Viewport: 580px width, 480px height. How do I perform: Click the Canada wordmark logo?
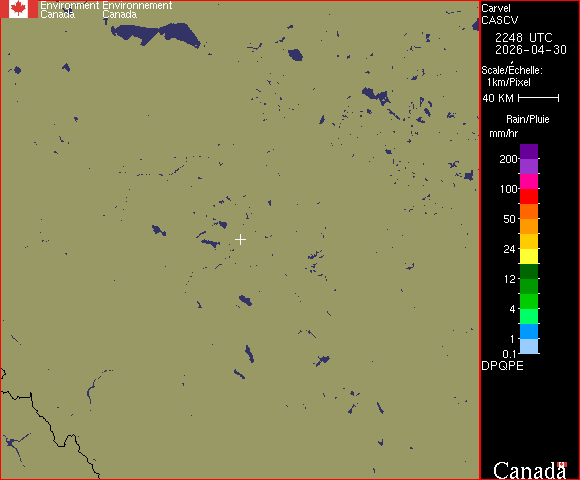point(530,470)
